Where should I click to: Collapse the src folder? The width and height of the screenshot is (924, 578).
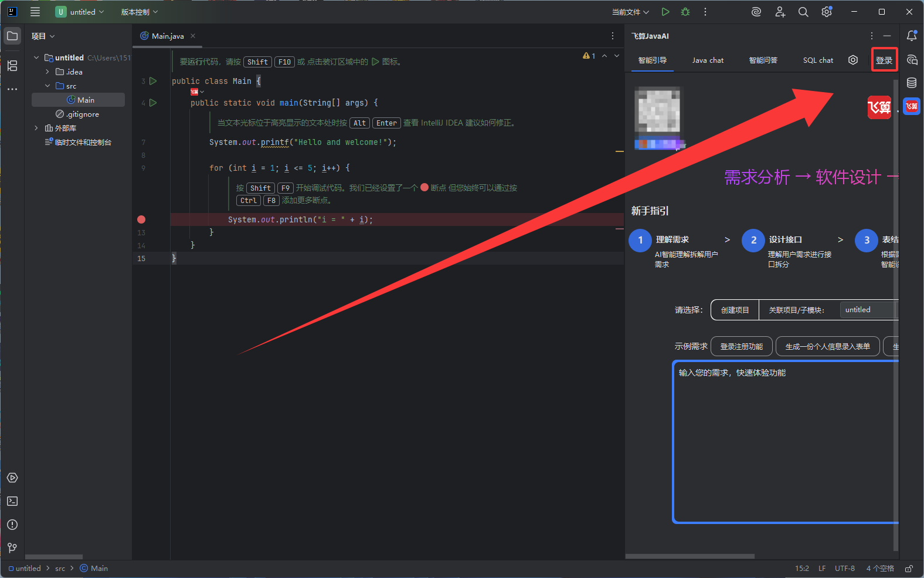click(x=47, y=86)
